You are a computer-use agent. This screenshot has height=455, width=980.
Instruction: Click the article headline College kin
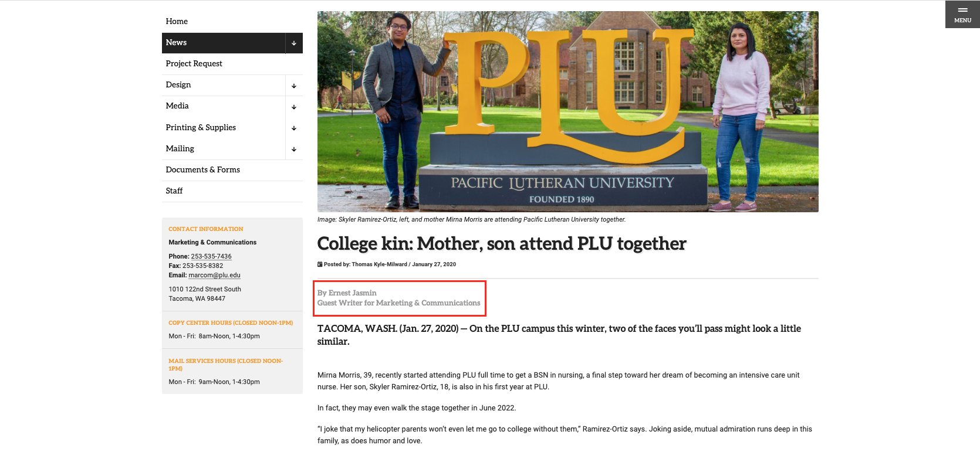[502, 243]
